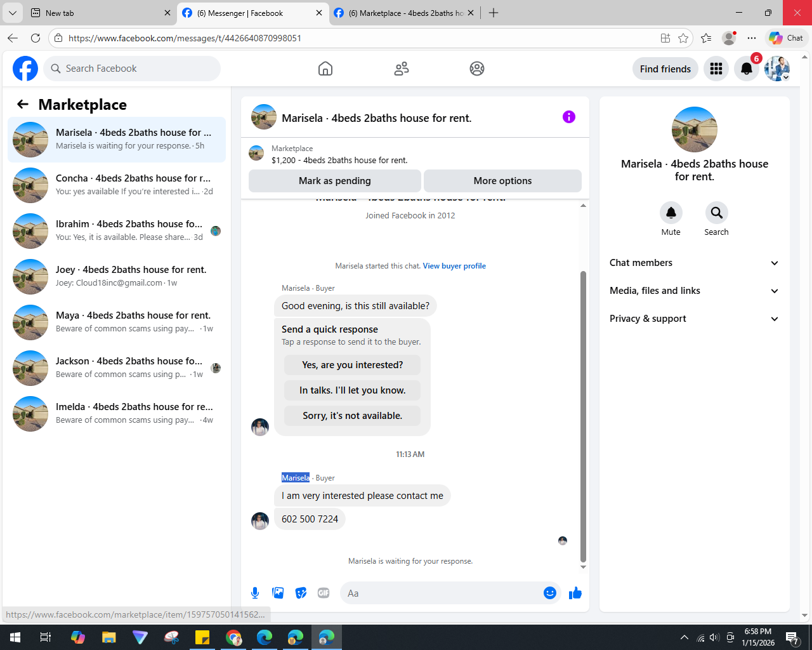The width and height of the screenshot is (812, 650).
Task: Click Mark as pending button
Action: pyautogui.click(x=335, y=181)
